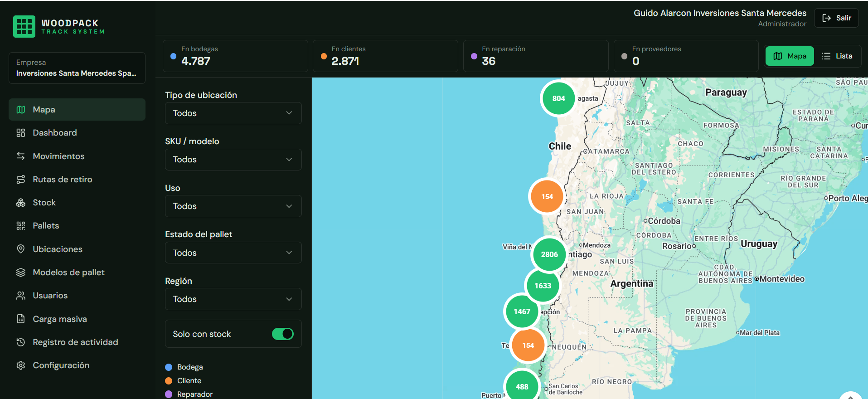This screenshot has height=399, width=868.
Task: Open the Ubicaciones section
Action: point(77,249)
